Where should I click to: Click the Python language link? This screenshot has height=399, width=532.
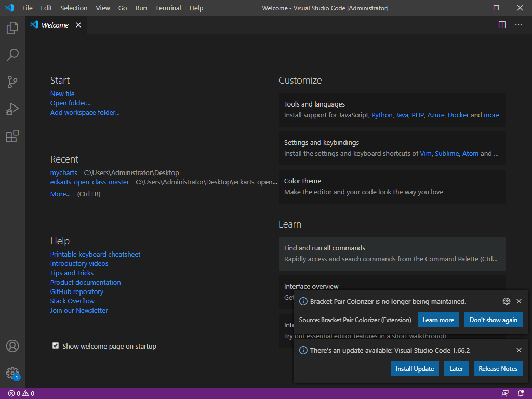point(382,115)
